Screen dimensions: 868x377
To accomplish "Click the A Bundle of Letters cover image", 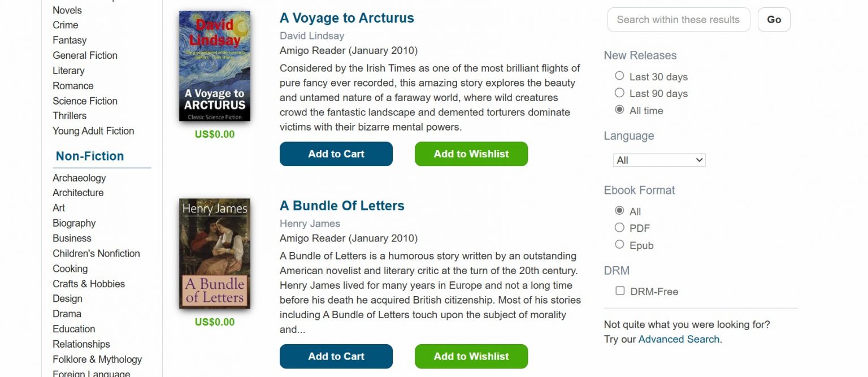I will click(x=214, y=253).
